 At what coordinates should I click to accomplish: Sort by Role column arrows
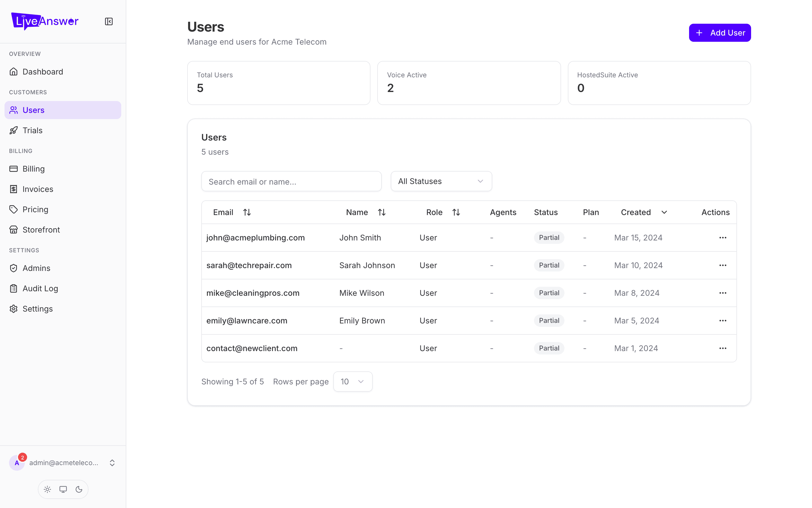[456, 212]
